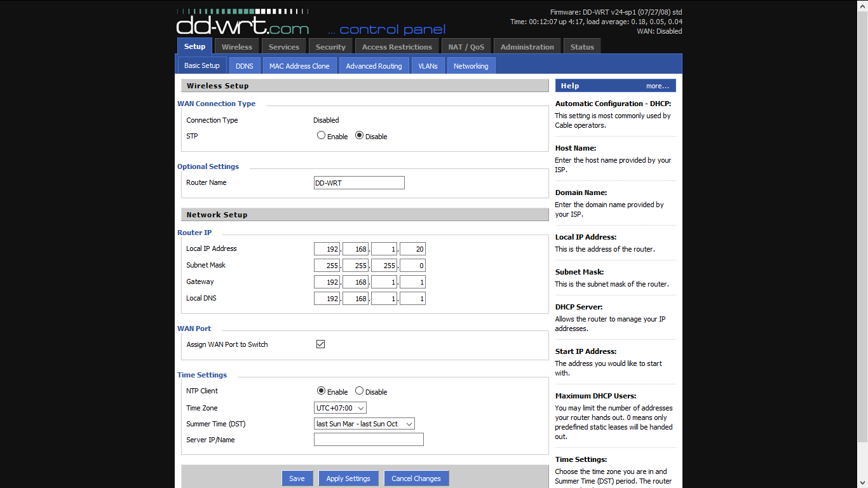868x488 pixels.
Task: Open MAC Address Clone sub-tab
Action: [x=299, y=65]
